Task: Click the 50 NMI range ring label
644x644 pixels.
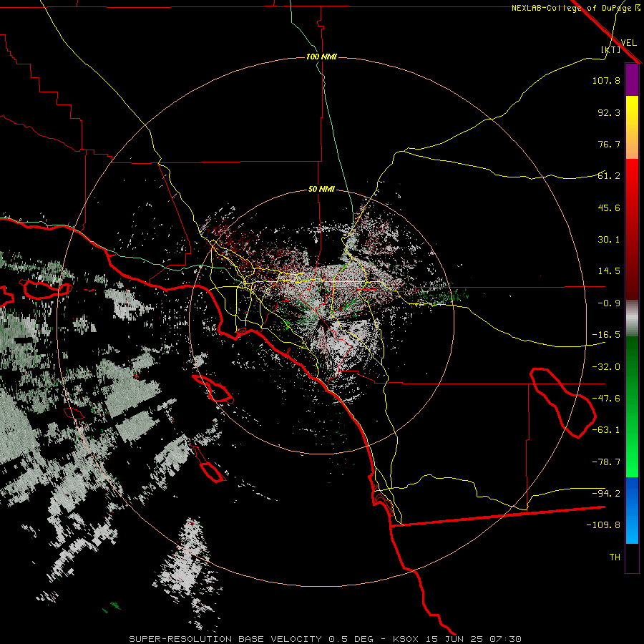Action: [x=321, y=190]
